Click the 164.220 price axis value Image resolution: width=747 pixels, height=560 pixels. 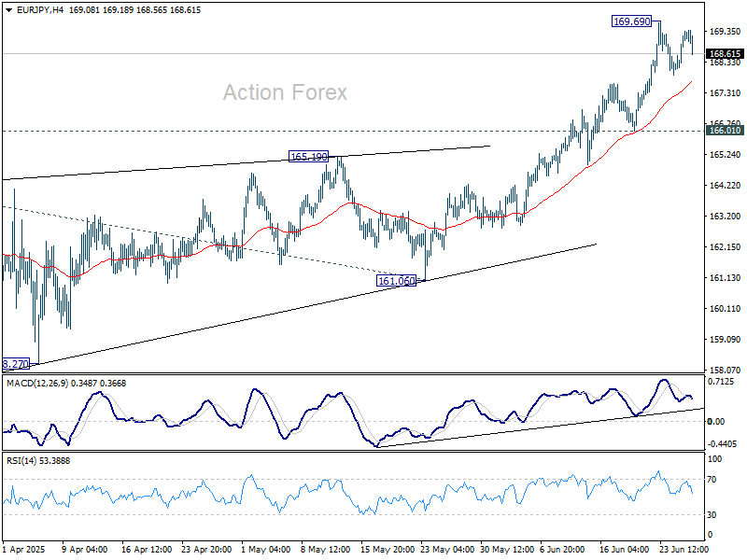pyautogui.click(x=726, y=185)
